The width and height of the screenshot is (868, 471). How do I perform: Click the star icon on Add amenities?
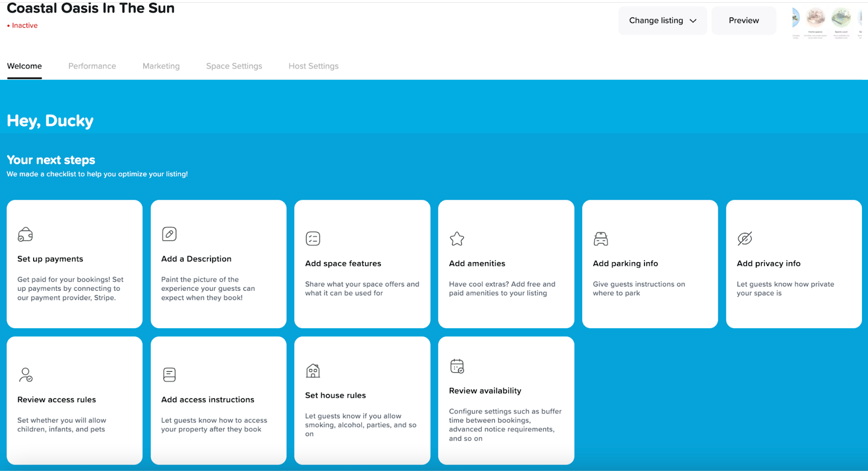457,239
